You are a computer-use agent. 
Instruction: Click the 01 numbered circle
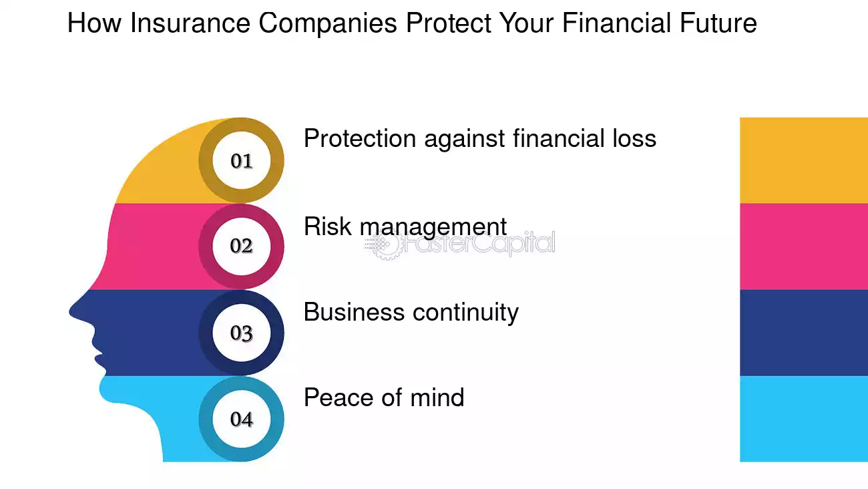(241, 160)
